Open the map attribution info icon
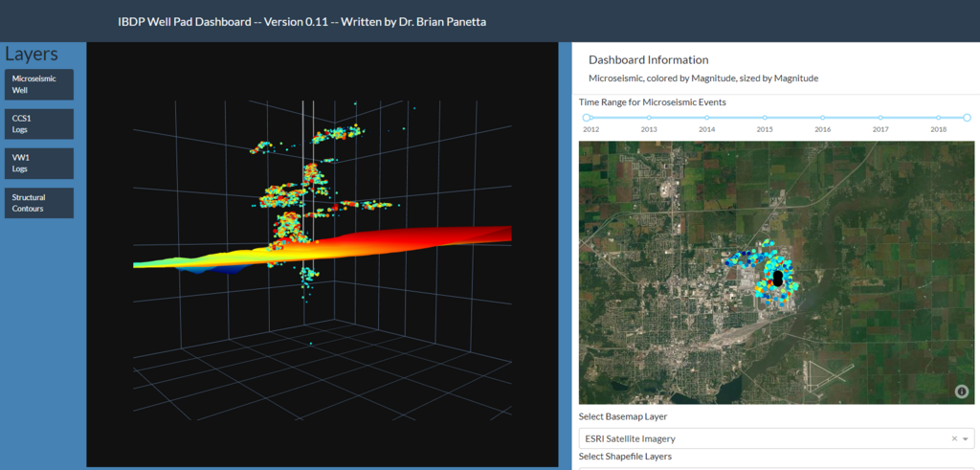980x470 pixels. 961,391
